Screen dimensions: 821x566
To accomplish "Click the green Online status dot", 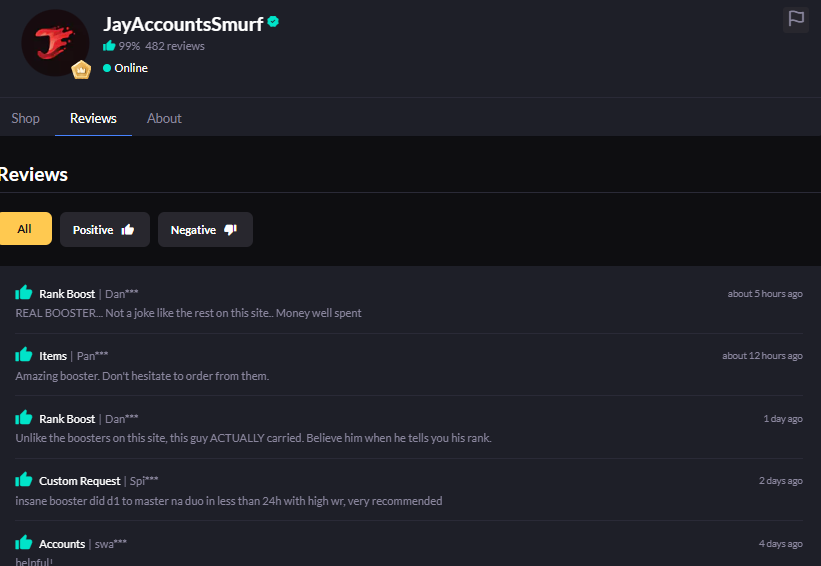I will (x=107, y=68).
